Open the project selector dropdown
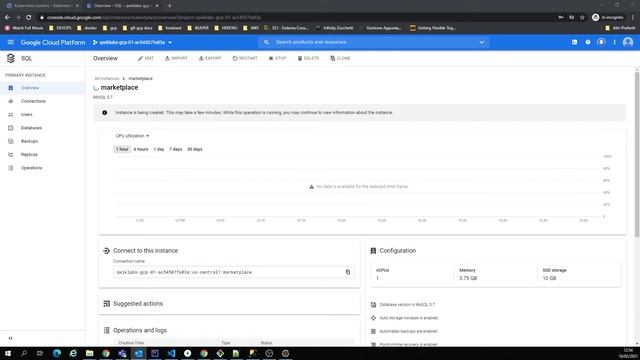 (132, 42)
